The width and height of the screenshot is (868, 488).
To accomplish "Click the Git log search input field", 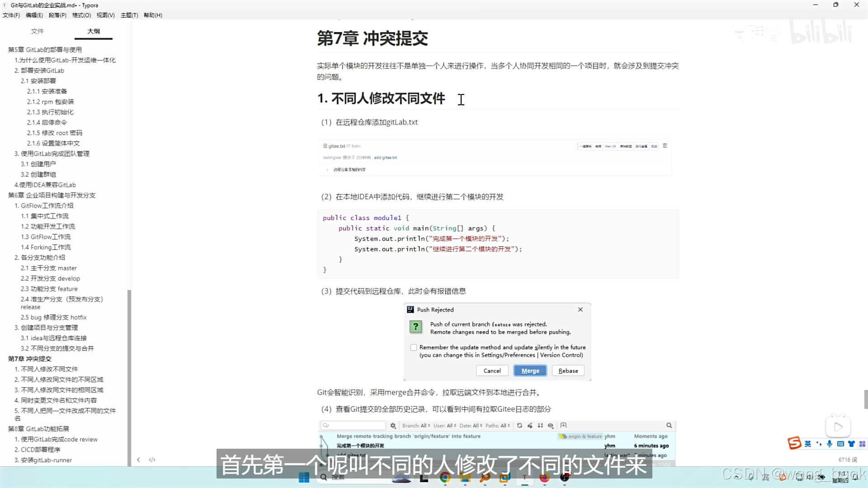I will pos(353,426).
